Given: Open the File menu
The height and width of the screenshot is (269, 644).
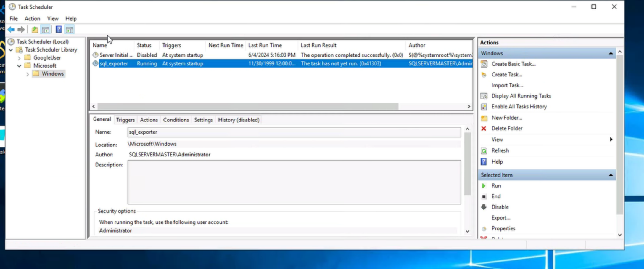Looking at the screenshot, I should tap(14, 19).
